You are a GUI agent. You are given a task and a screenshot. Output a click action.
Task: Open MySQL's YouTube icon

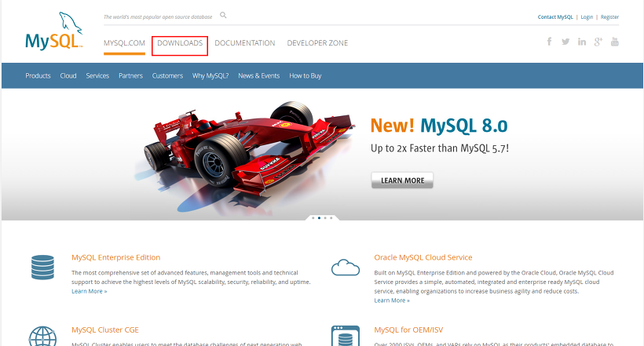click(614, 42)
